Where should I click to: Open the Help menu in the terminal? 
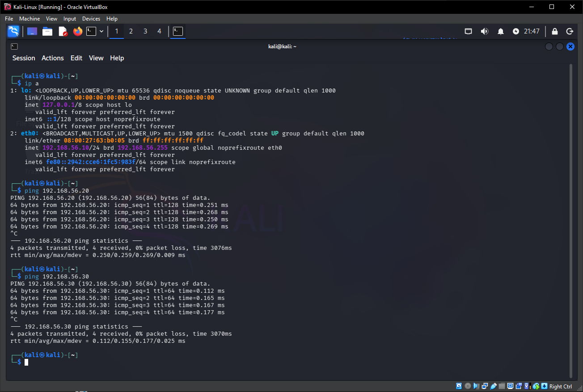pyautogui.click(x=117, y=58)
